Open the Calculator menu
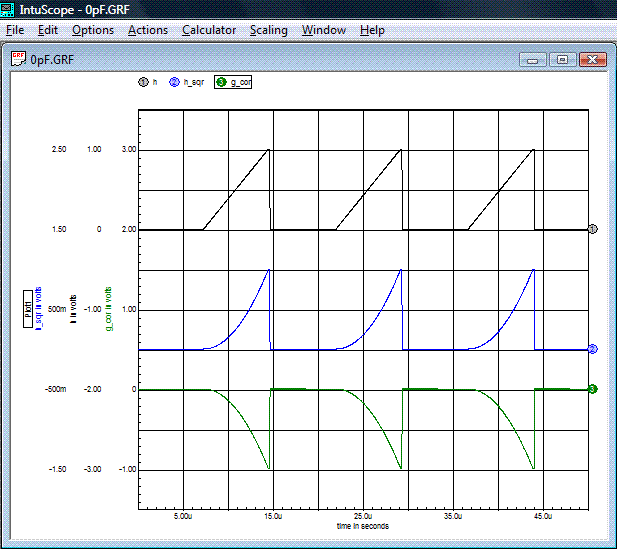617x549 pixels. coord(209,30)
